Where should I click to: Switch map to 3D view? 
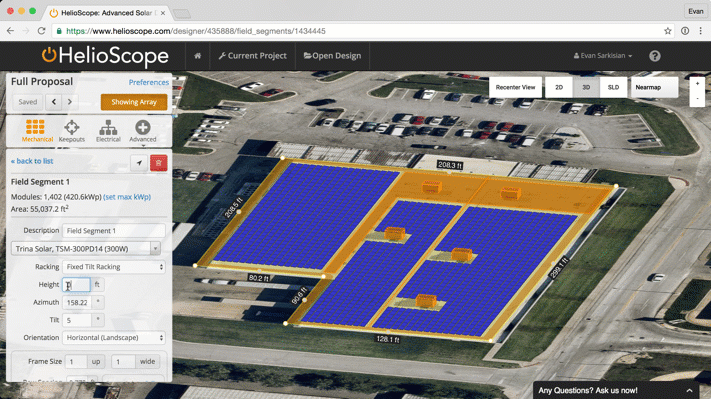coord(586,87)
